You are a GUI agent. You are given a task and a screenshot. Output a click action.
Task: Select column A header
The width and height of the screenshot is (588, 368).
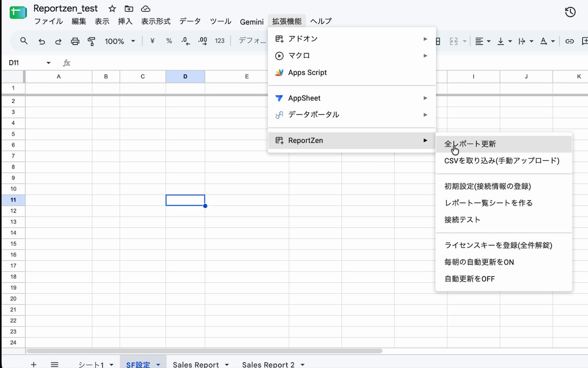pos(59,76)
